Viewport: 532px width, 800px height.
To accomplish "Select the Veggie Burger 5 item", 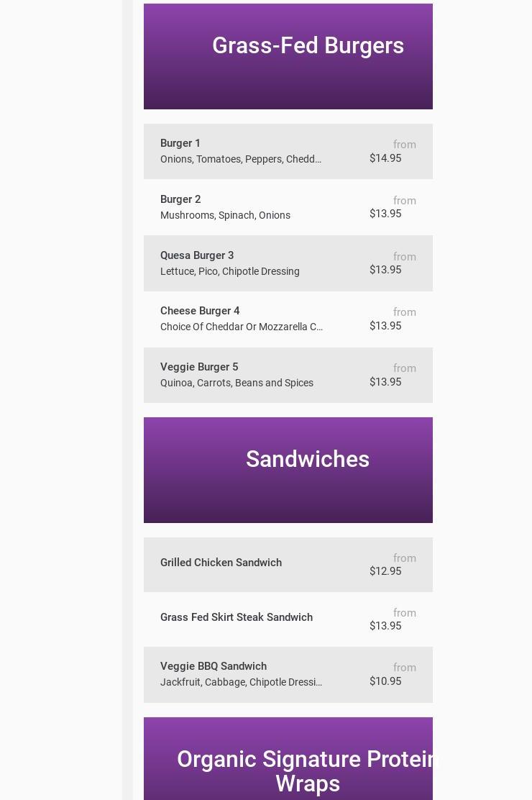I will tap(199, 367).
